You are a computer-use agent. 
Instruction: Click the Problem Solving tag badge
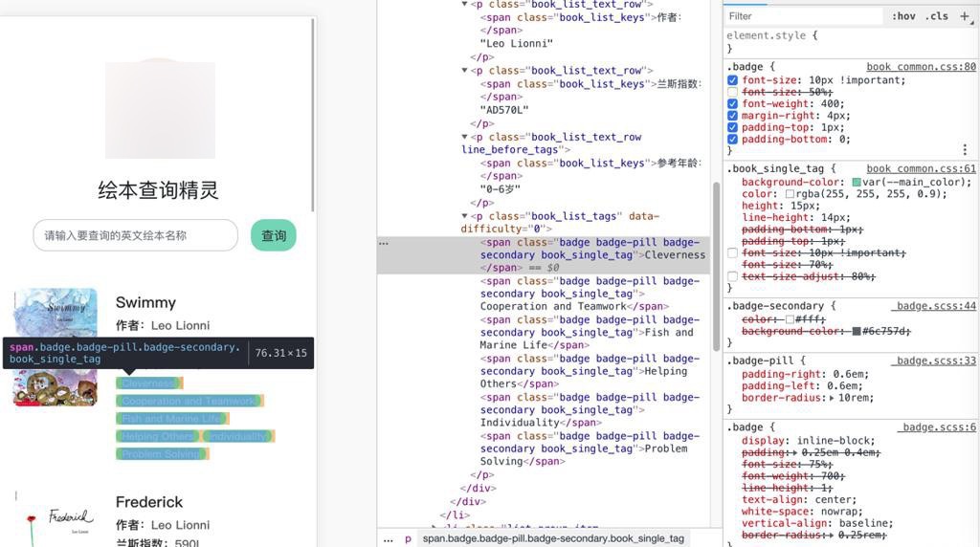162,454
